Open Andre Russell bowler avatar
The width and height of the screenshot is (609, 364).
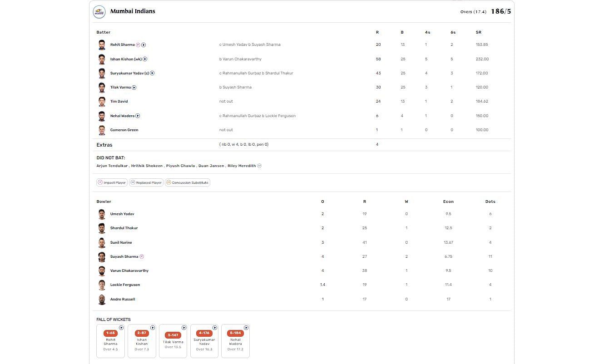[x=102, y=300]
